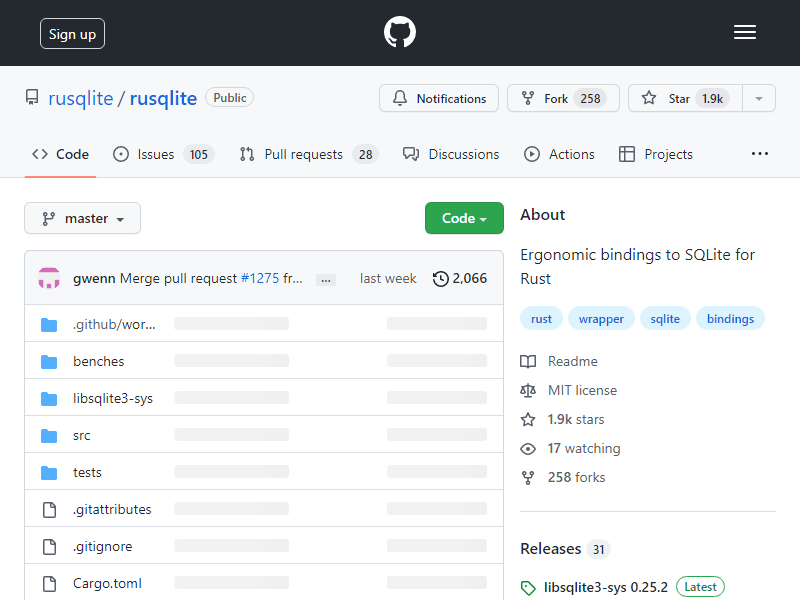View the MIT license link
Viewport: 800px width, 600px height.
[582, 391]
